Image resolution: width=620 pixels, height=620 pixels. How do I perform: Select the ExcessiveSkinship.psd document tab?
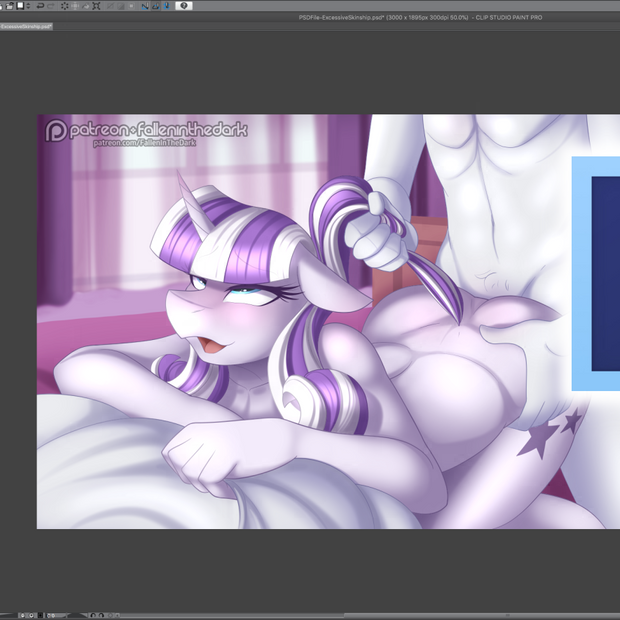[x=26, y=26]
